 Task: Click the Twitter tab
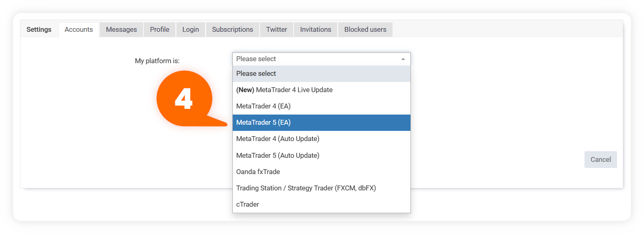point(276,30)
